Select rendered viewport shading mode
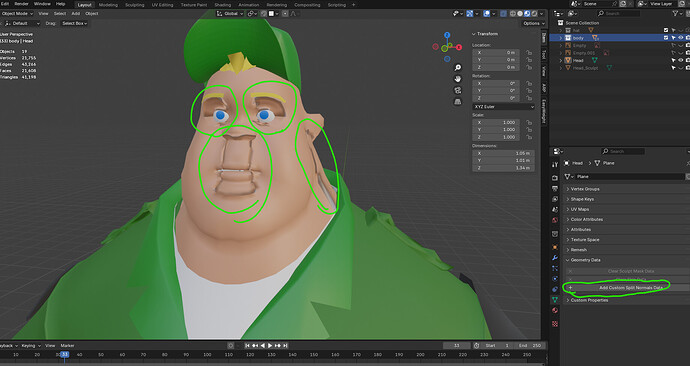Screen dimensions: 690x366 [534, 14]
